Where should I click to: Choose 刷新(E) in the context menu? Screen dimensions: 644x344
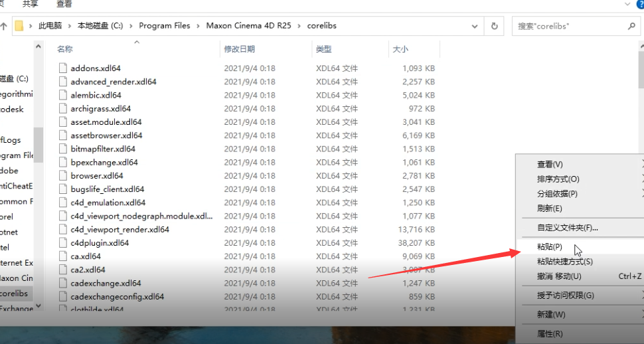(x=580, y=209)
